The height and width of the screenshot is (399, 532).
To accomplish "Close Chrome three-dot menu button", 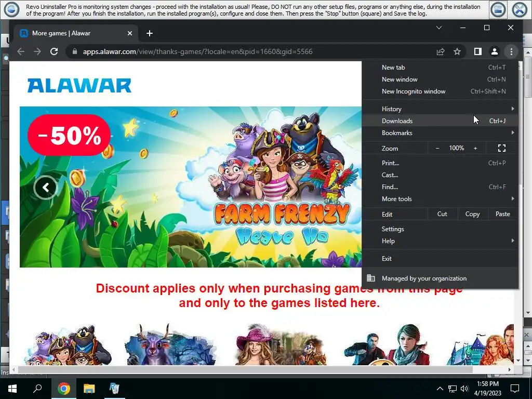I will coord(511,51).
